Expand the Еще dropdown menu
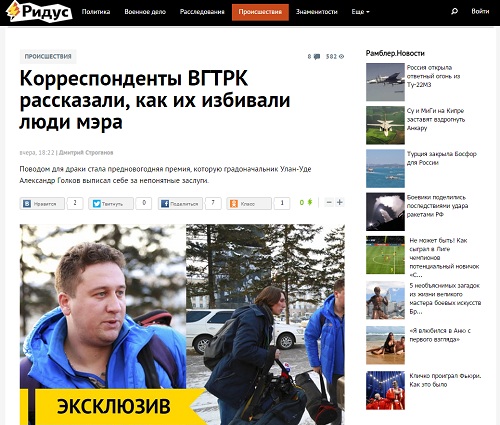 click(x=360, y=12)
